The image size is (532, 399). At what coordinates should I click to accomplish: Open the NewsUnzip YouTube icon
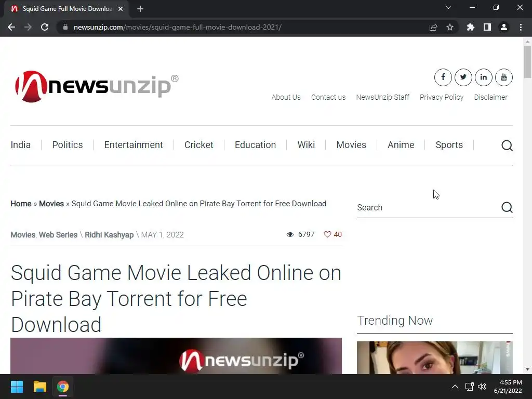point(504,77)
